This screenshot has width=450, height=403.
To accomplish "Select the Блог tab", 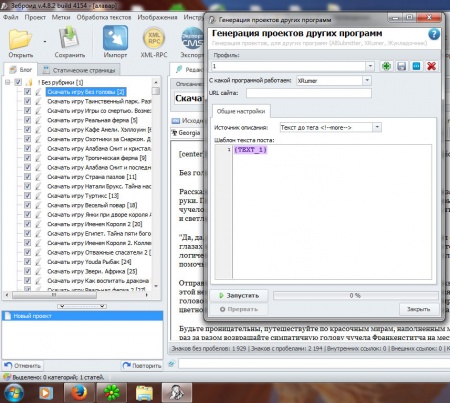I will [21, 70].
